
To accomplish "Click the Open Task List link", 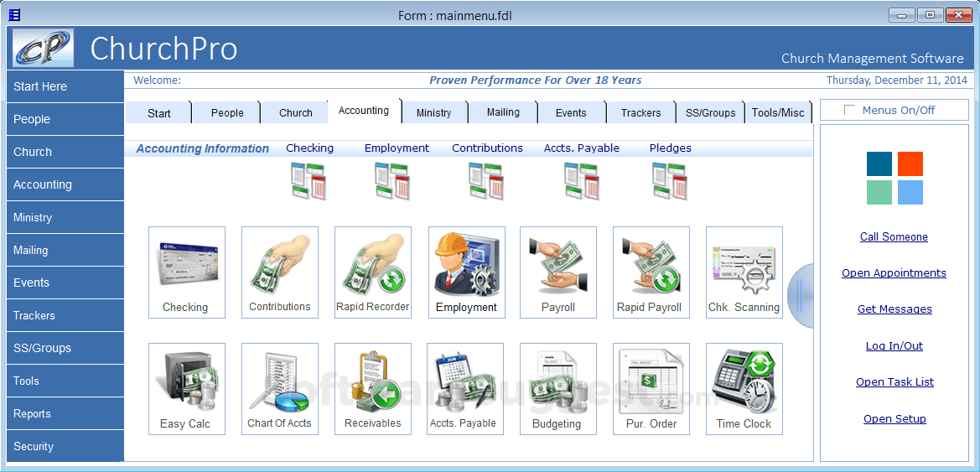I will pos(895,382).
